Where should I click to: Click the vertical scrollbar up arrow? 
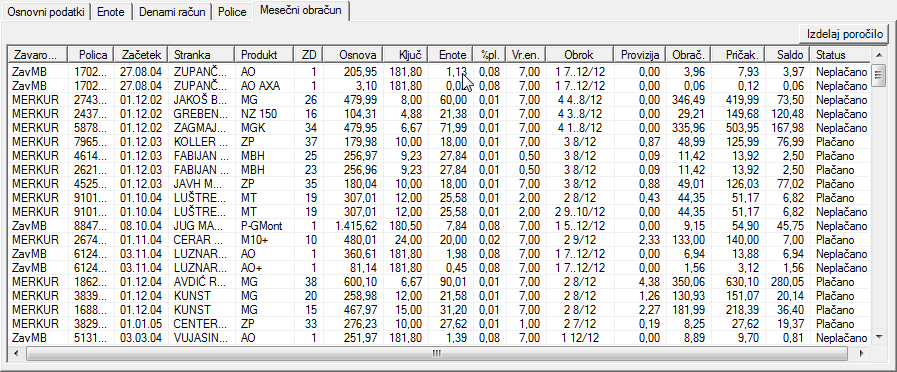[879, 55]
